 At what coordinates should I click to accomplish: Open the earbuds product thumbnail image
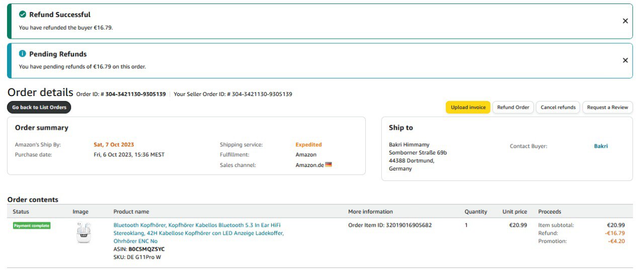pos(84,233)
